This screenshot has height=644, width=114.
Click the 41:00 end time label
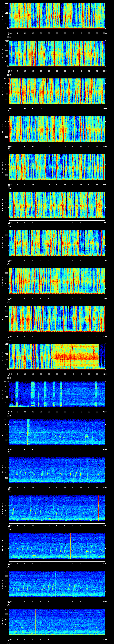click(105, 374)
